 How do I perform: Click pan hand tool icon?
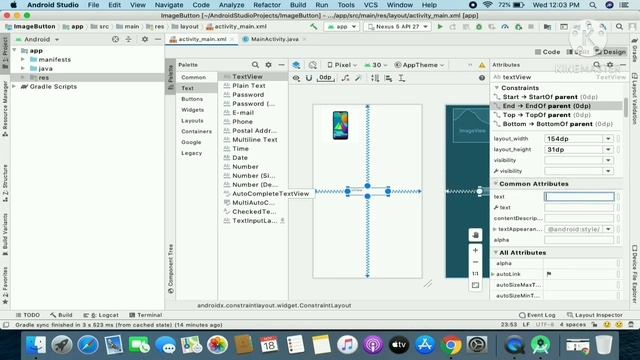[x=476, y=235]
